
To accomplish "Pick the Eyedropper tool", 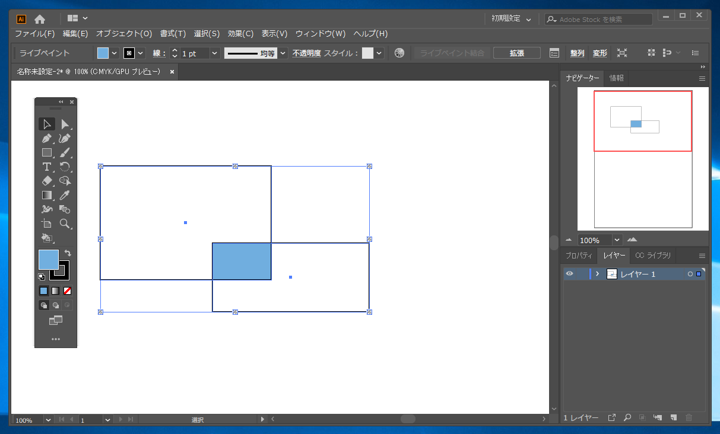I will point(65,195).
